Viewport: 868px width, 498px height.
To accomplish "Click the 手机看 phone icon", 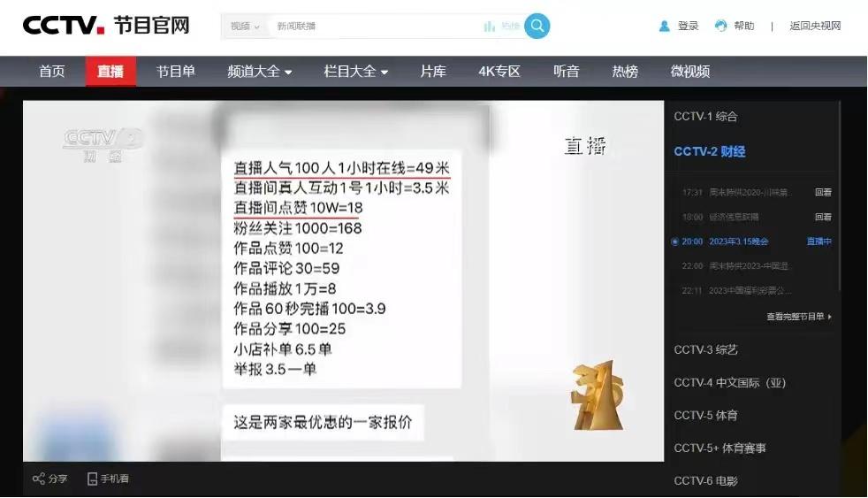I will (93, 479).
